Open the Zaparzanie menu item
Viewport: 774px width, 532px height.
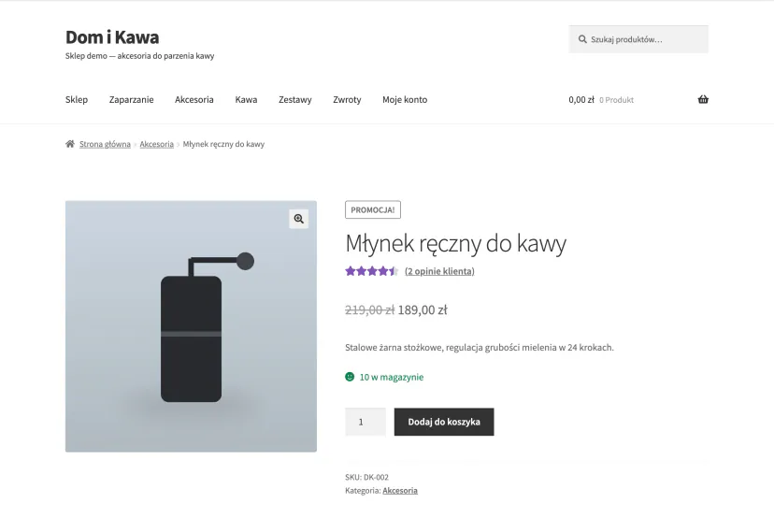[131, 100]
